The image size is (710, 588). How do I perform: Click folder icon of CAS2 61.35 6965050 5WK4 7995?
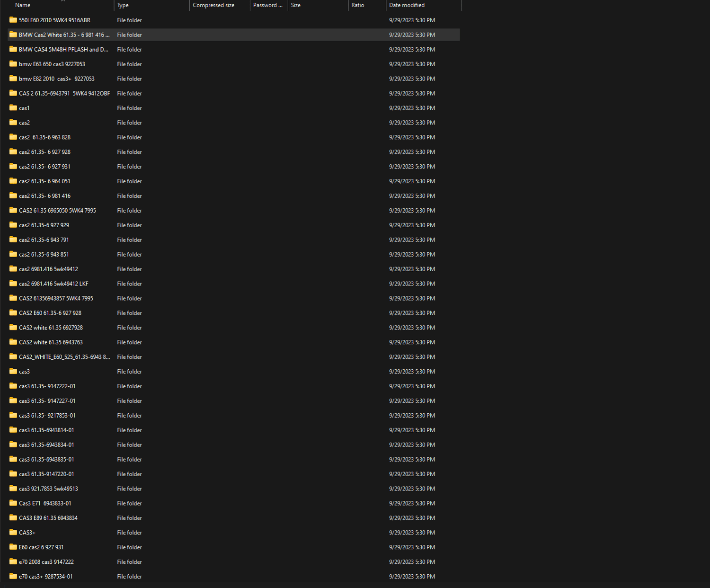tap(13, 211)
